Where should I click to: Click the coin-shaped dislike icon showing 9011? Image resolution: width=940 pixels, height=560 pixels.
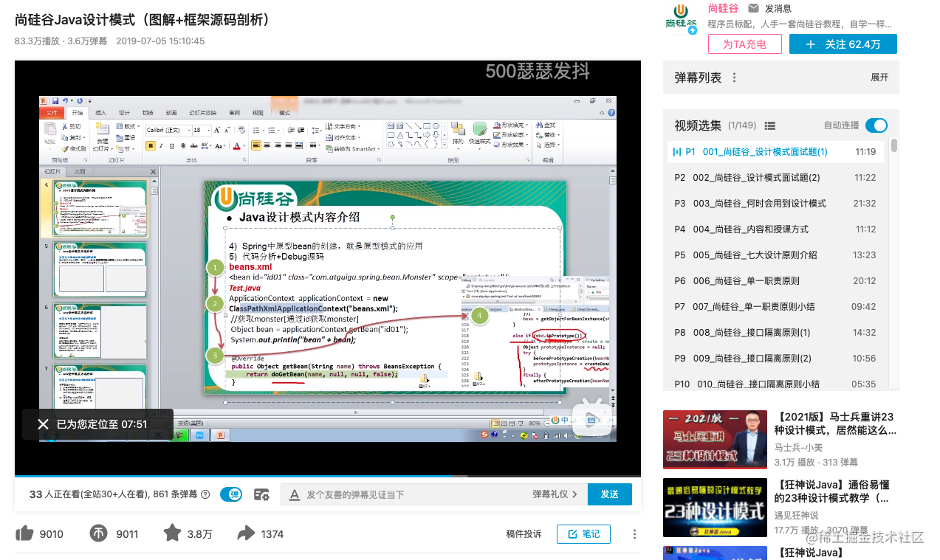98,533
